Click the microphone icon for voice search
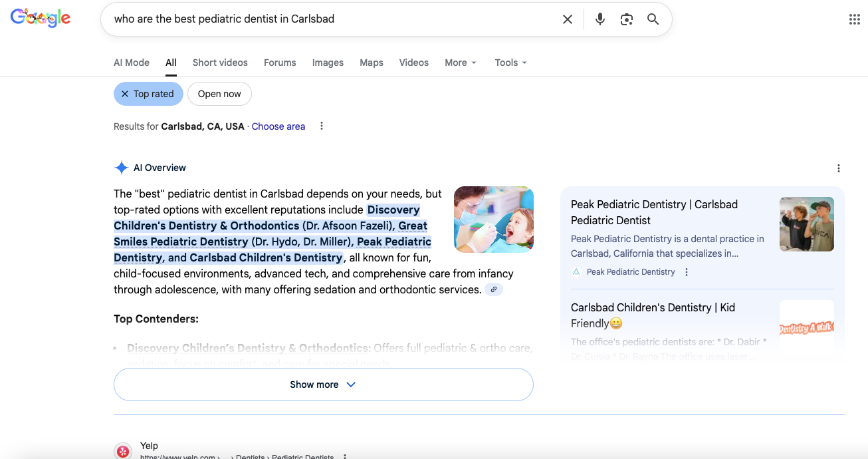The height and width of the screenshot is (459, 868). coord(599,19)
